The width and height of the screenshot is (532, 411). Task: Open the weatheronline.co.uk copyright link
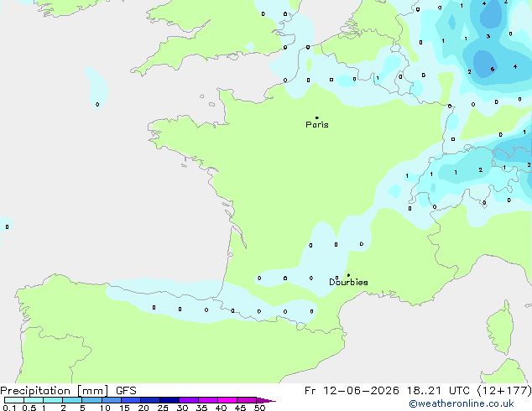(x=462, y=403)
